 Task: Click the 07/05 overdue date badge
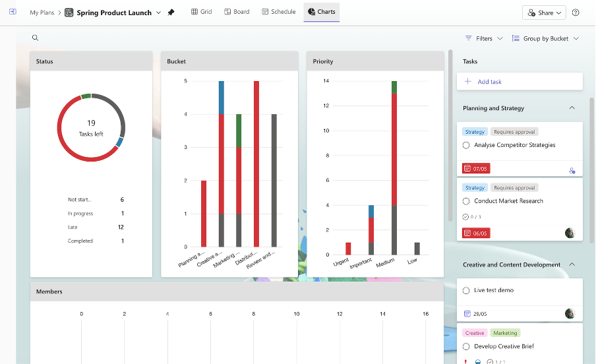pyautogui.click(x=476, y=169)
